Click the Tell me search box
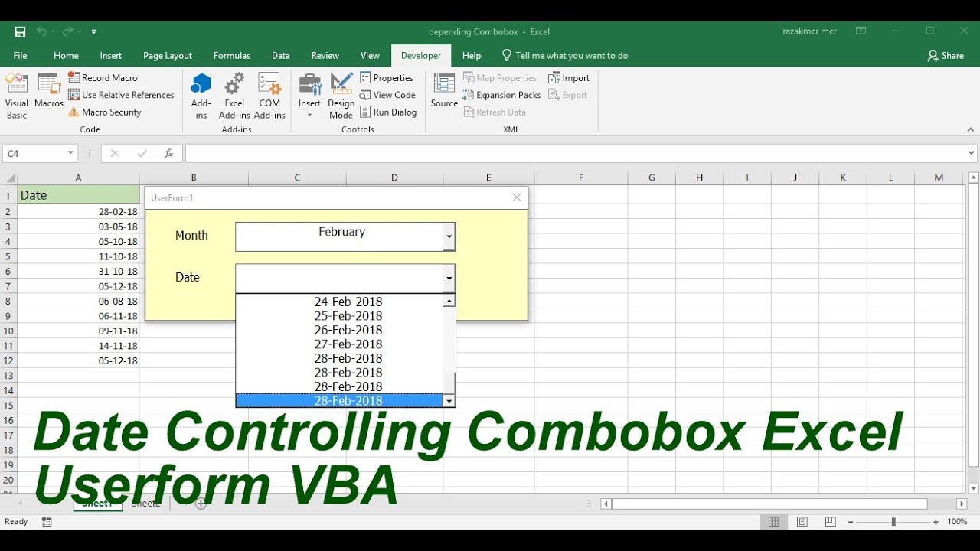The height and width of the screenshot is (551, 980). pyautogui.click(x=565, y=56)
